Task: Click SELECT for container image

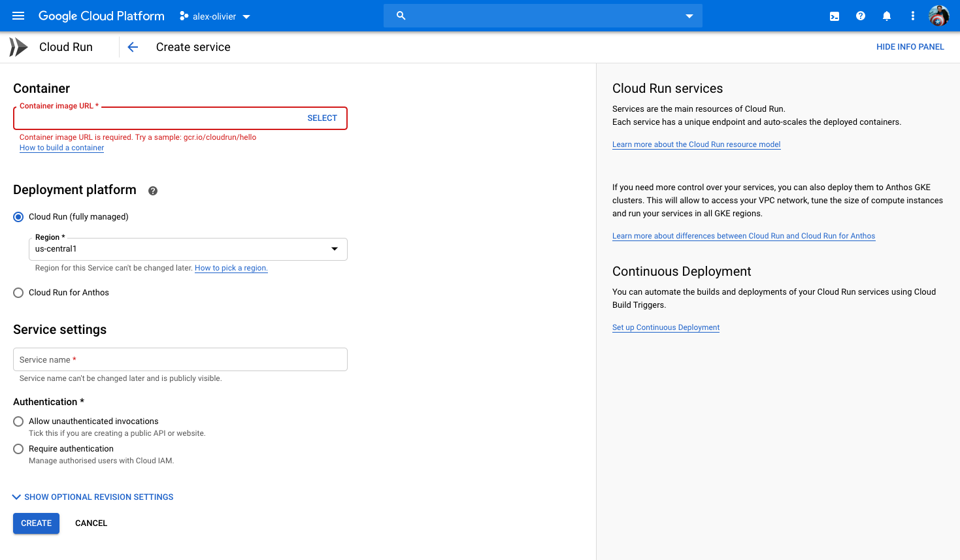Action: click(x=322, y=118)
